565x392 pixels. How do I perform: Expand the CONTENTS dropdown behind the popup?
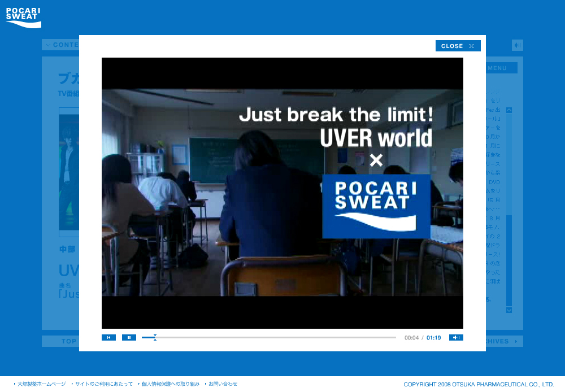pos(60,45)
